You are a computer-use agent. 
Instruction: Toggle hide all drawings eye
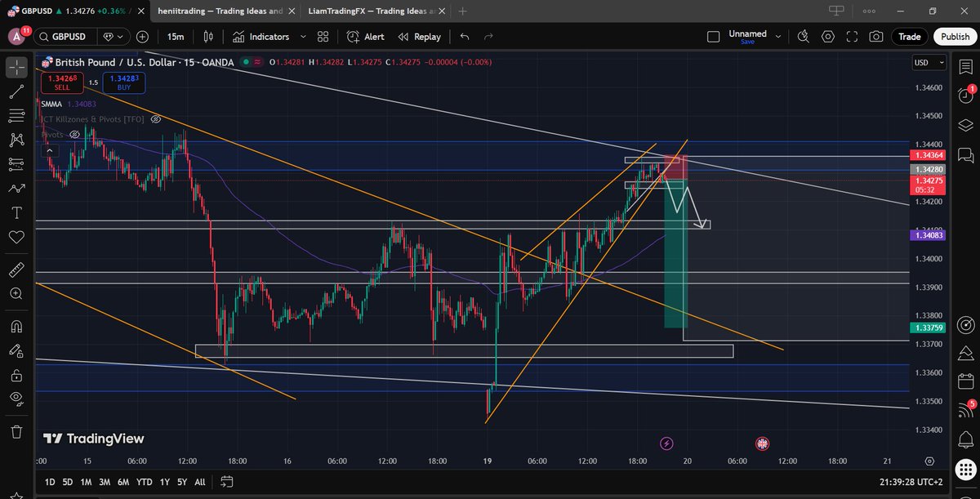(x=16, y=399)
